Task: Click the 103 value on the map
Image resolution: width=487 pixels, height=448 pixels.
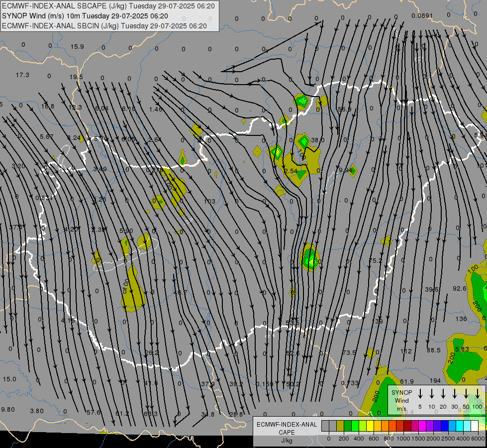Action: click(x=209, y=202)
